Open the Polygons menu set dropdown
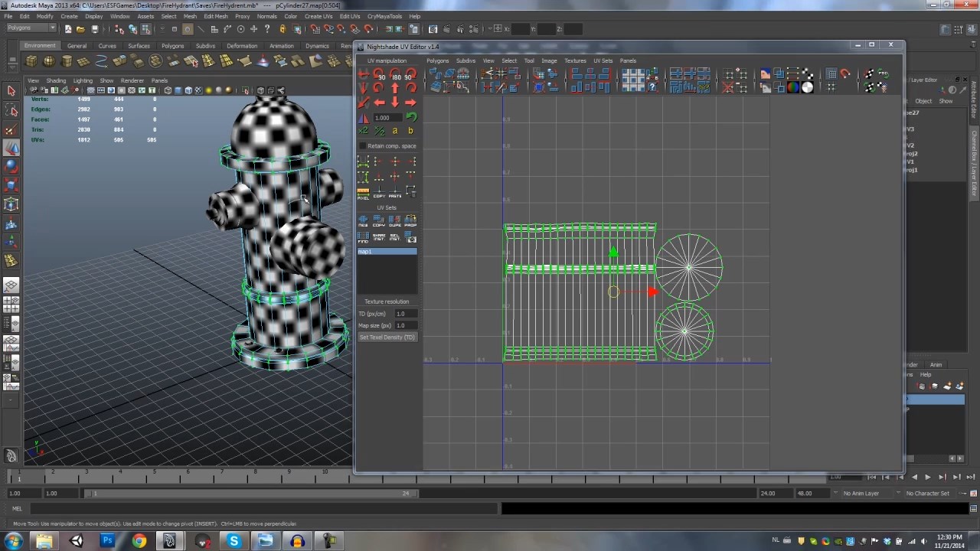980x551 pixels. click(x=31, y=28)
